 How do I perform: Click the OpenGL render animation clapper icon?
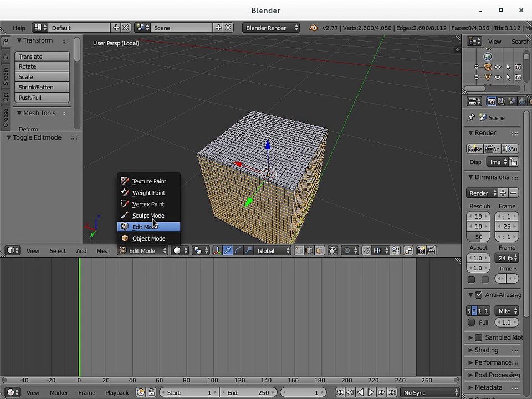click(x=431, y=250)
